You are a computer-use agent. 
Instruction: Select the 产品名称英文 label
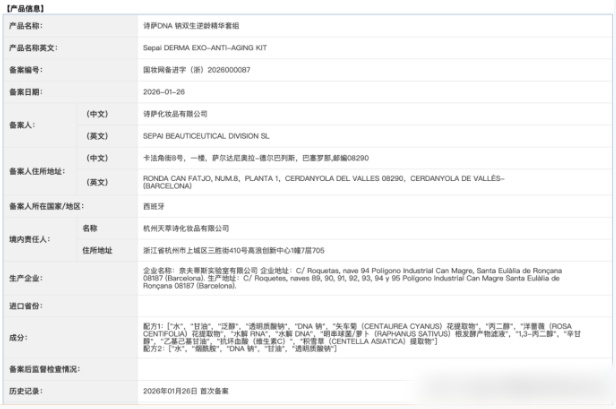tap(33, 48)
